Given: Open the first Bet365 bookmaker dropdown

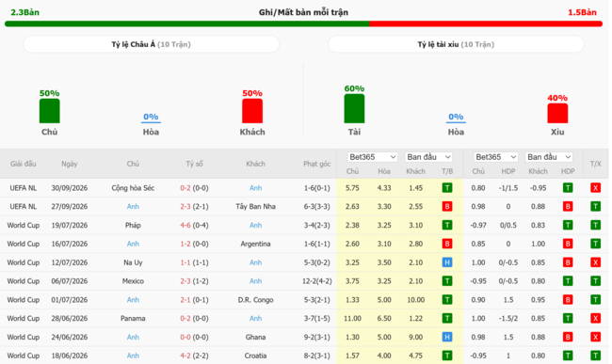Looking at the screenshot, I should point(372,157).
